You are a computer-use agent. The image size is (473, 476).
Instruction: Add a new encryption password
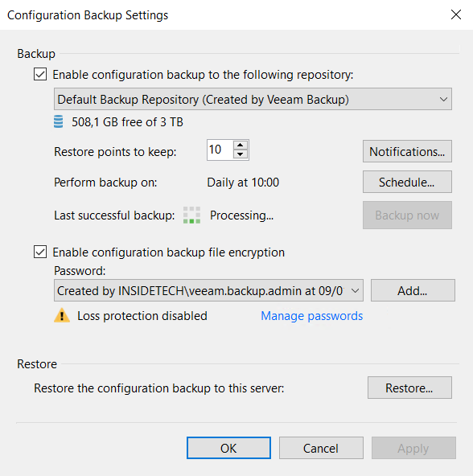(x=413, y=290)
